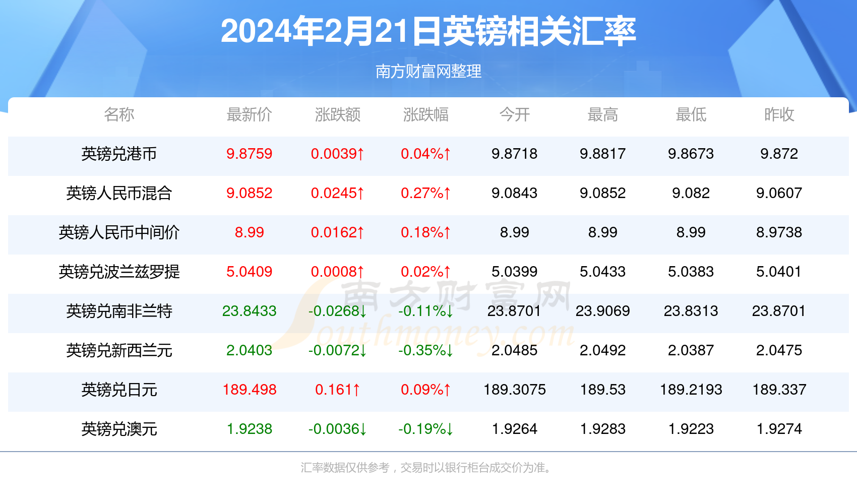Image resolution: width=857 pixels, height=504 pixels.
Task: Select the 英镑兑港币 row name
Action: click(119, 154)
